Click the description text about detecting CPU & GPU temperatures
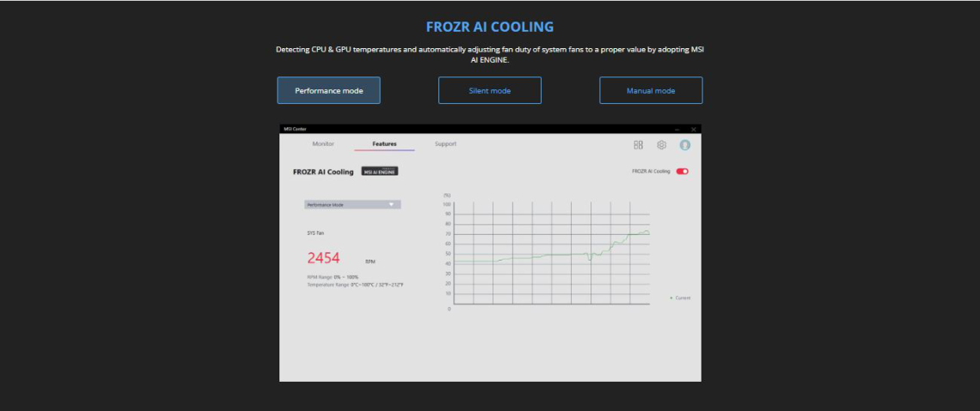The width and height of the screenshot is (980, 411). pos(490,54)
